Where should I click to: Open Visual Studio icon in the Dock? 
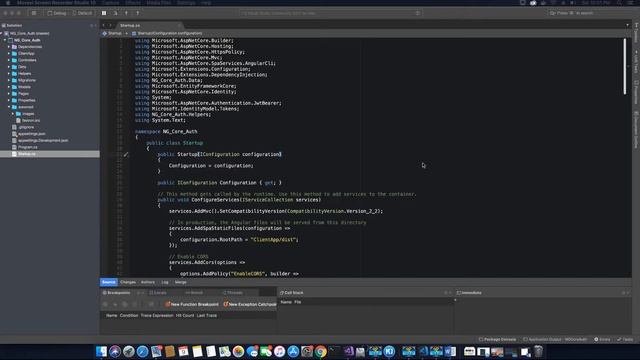click(x=348, y=351)
